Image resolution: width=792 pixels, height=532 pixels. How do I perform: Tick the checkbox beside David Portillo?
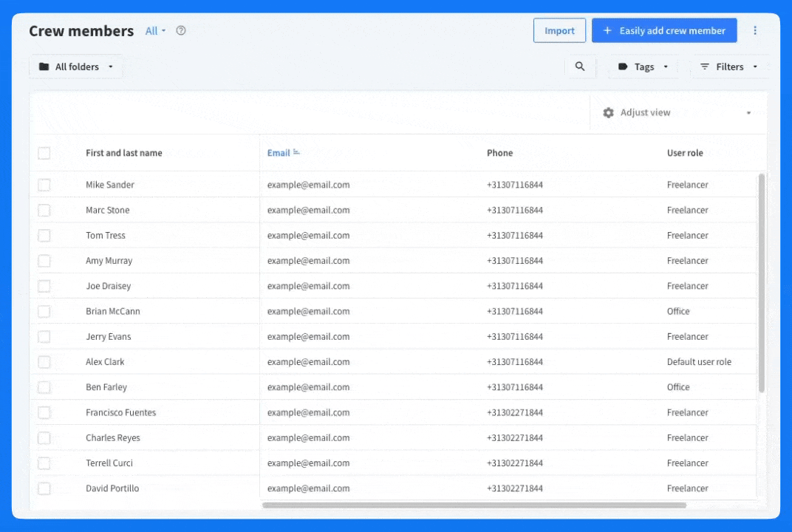pyautogui.click(x=44, y=488)
